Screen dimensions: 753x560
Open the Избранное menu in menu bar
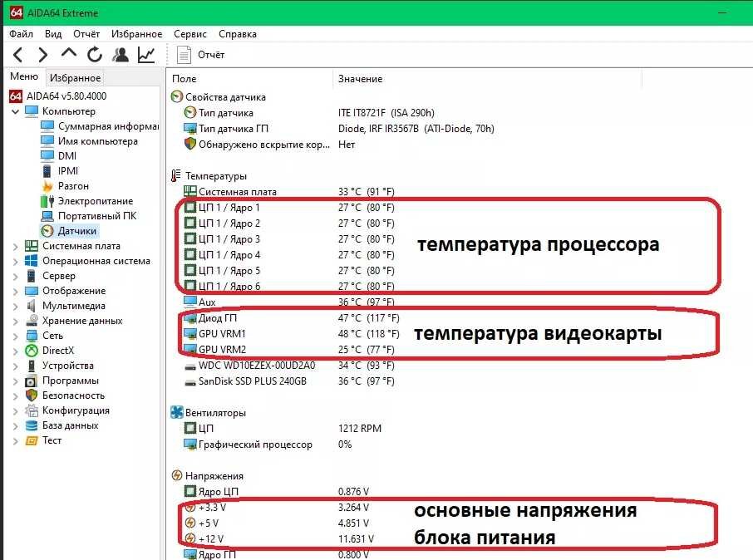(137, 33)
